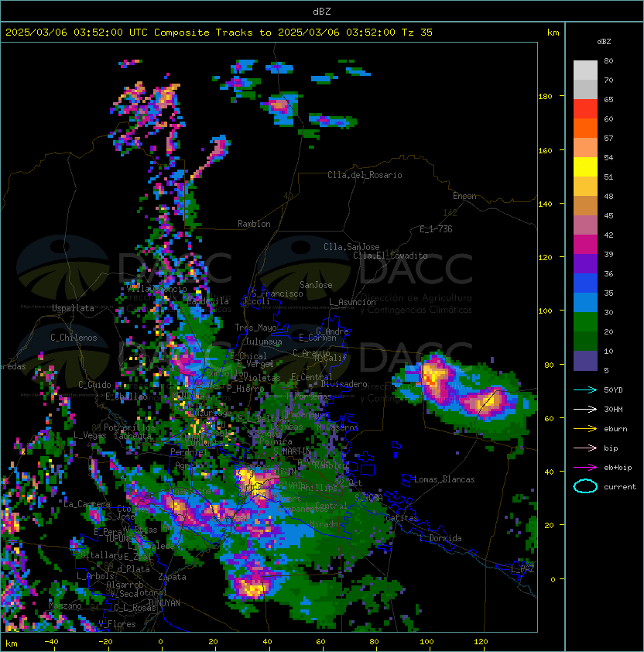This screenshot has width=644, height=652.
Task: Click the 'S_MARTIN' map label
Action: (x=292, y=451)
